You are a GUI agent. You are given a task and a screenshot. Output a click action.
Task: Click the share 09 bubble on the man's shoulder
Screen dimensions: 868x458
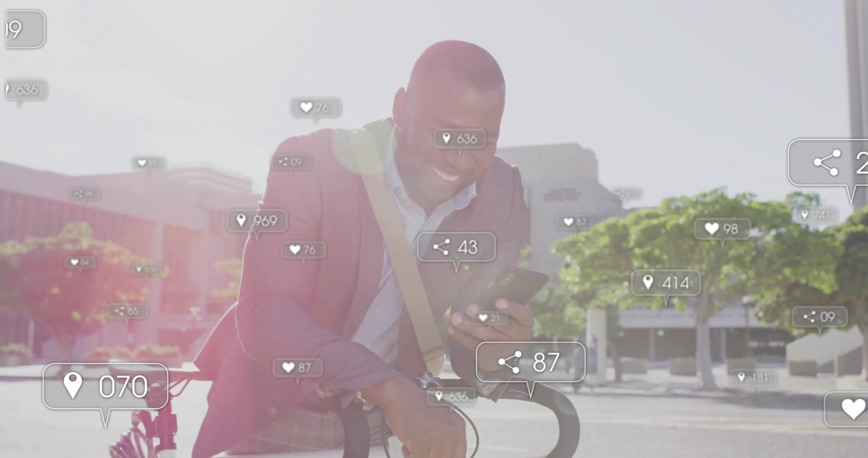[x=292, y=162]
